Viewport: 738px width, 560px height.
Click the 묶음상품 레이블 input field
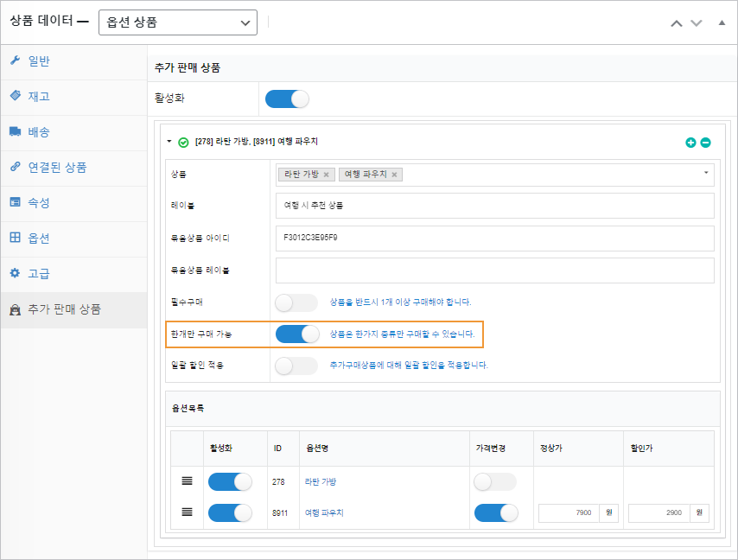pyautogui.click(x=494, y=270)
